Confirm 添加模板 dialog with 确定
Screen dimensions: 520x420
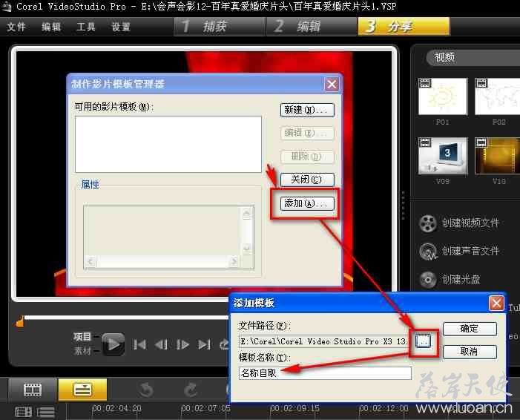point(470,329)
